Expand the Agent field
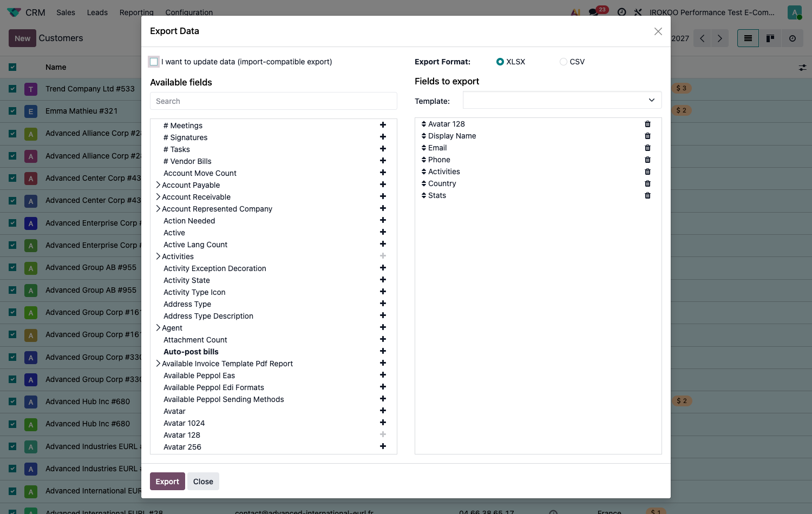Screen dimensions: 812x514 coord(158,328)
